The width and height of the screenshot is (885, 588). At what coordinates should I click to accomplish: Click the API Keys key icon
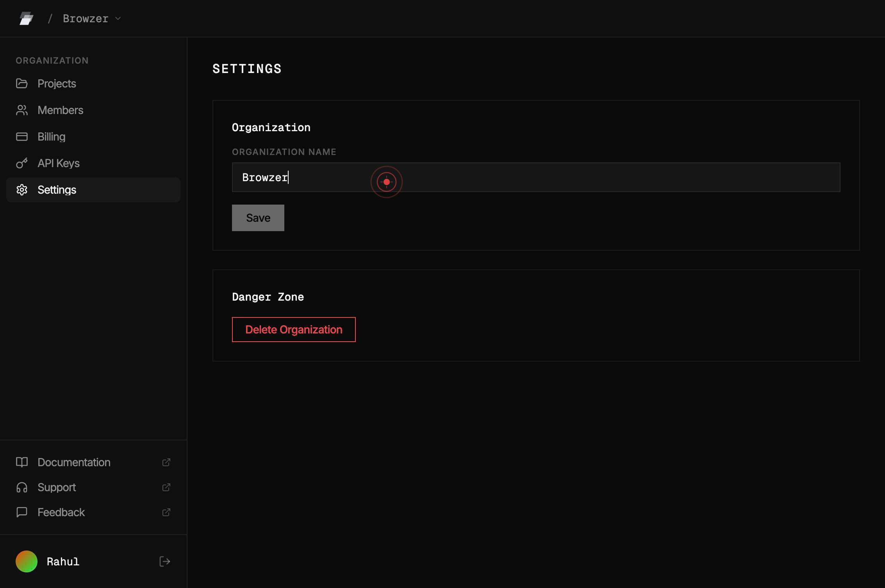(x=22, y=163)
